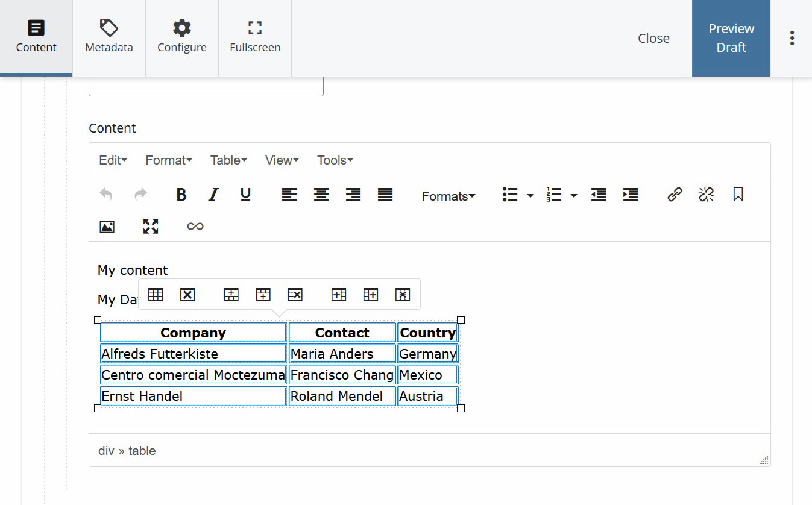Click the insert image icon
Viewport: 812px width, 505px height.
[x=107, y=227]
